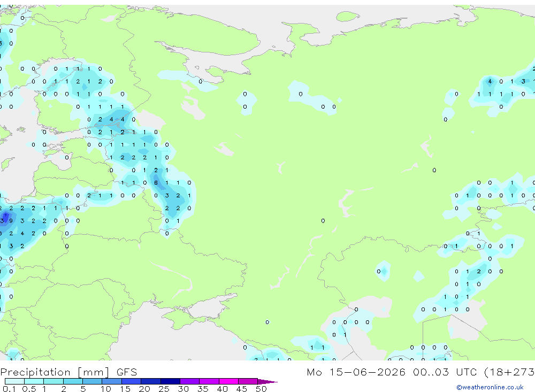Viewport: 535px width, 392px height.
Task: Click the 0.1–0.5 mm palest cyan legend swatch
Action: 14,381
